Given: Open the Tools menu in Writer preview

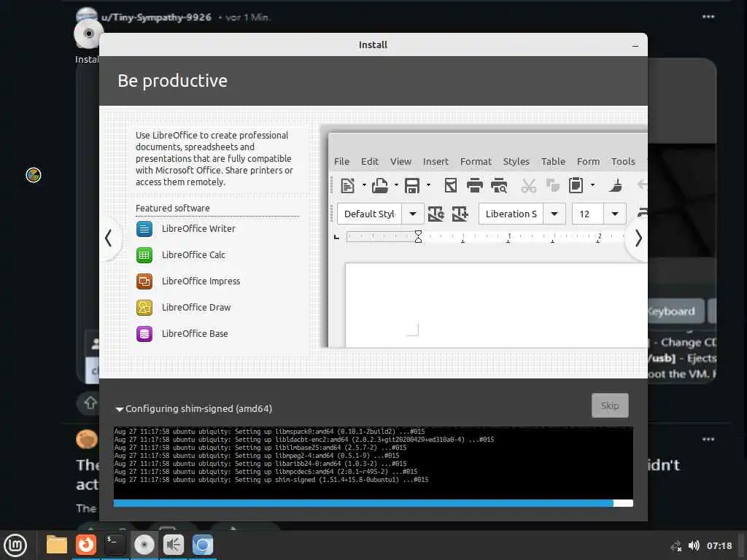Looking at the screenshot, I should 623,162.
